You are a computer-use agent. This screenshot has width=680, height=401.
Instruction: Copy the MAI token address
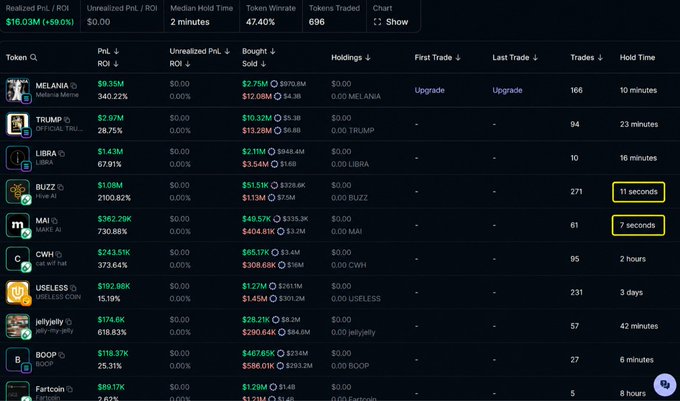54,221
